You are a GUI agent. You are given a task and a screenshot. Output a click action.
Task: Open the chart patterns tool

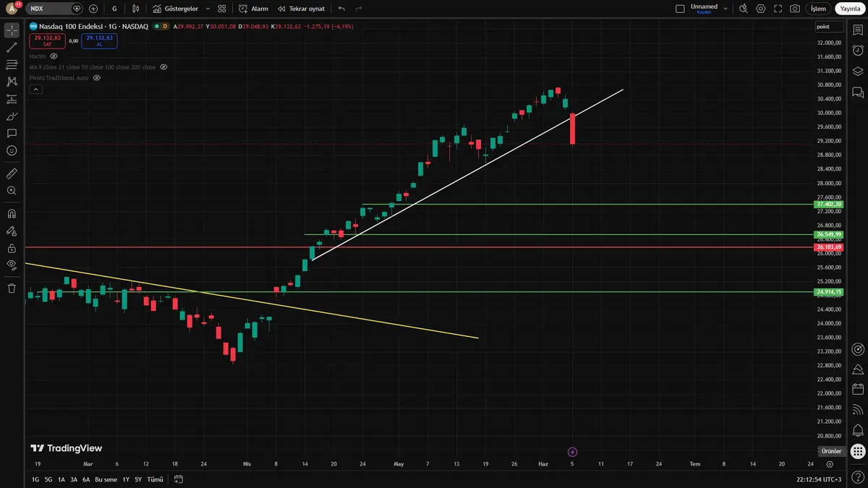(12, 82)
